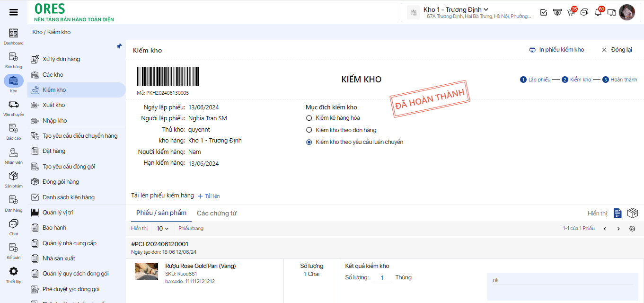This screenshot has height=303, width=644.
Task: Switch display to package box view
Action: click(632, 214)
